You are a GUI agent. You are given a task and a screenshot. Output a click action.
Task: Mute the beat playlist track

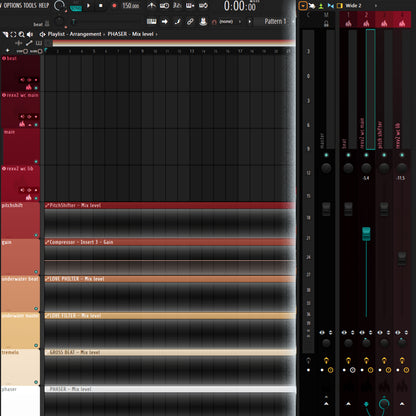(36, 88)
